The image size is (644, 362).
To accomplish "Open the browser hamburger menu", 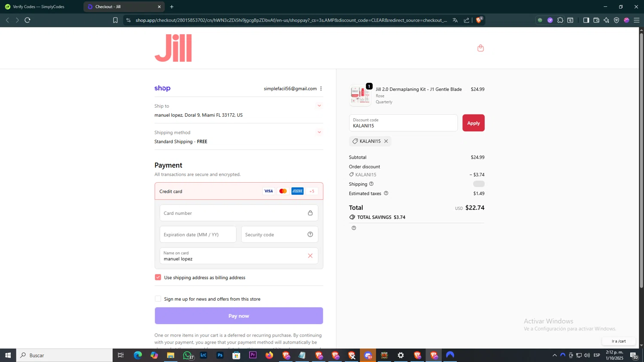I will tap(637, 20).
